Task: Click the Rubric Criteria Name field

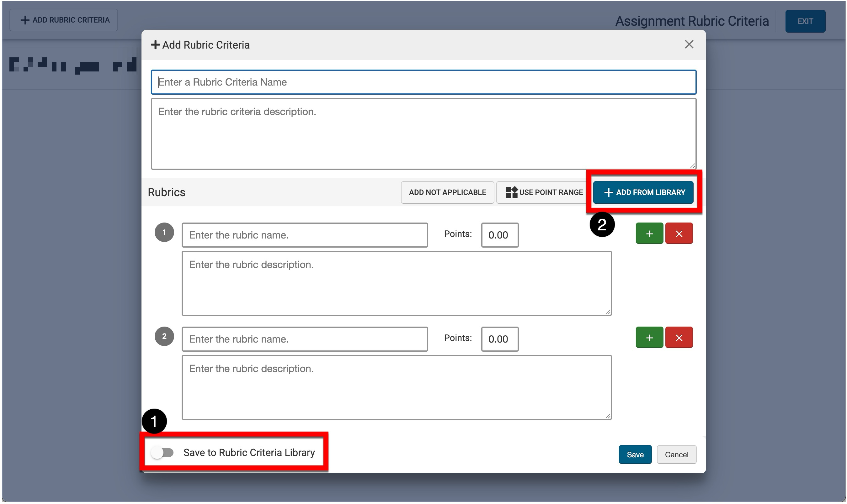Action: [x=423, y=82]
